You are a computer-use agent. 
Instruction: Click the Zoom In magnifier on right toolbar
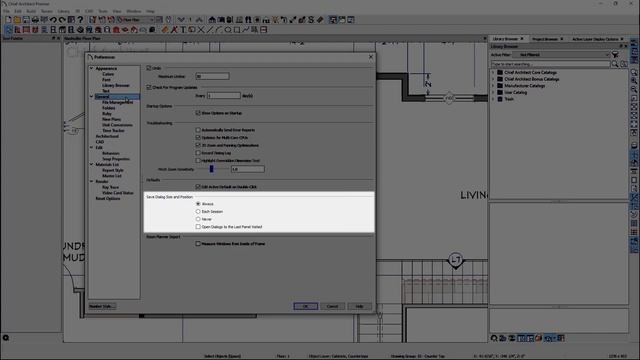634,80
